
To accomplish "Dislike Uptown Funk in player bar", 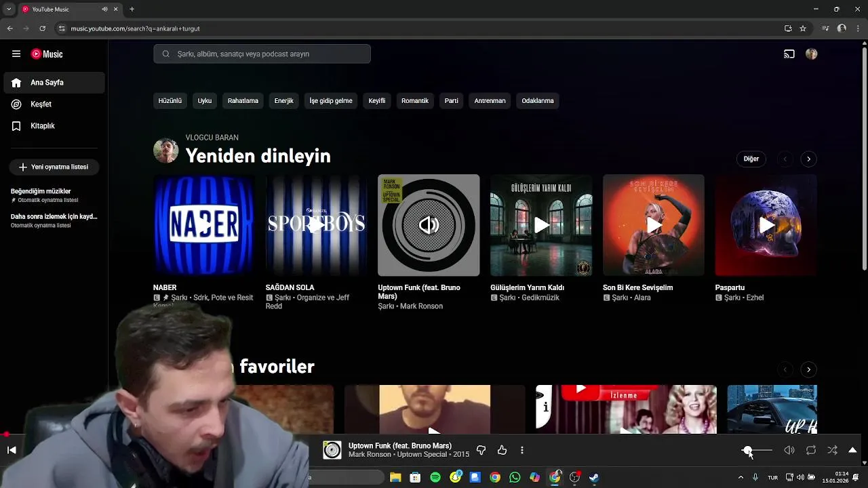I will click(x=481, y=450).
